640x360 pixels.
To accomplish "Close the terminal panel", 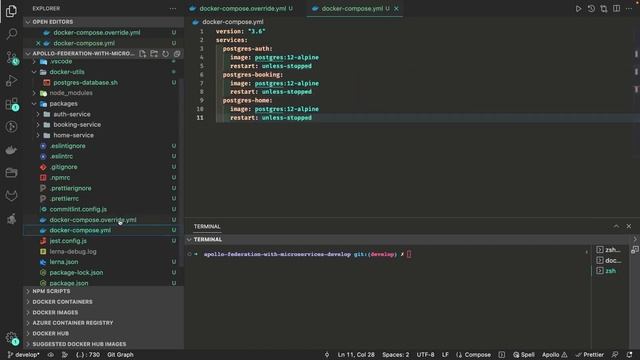I will coord(629,226).
